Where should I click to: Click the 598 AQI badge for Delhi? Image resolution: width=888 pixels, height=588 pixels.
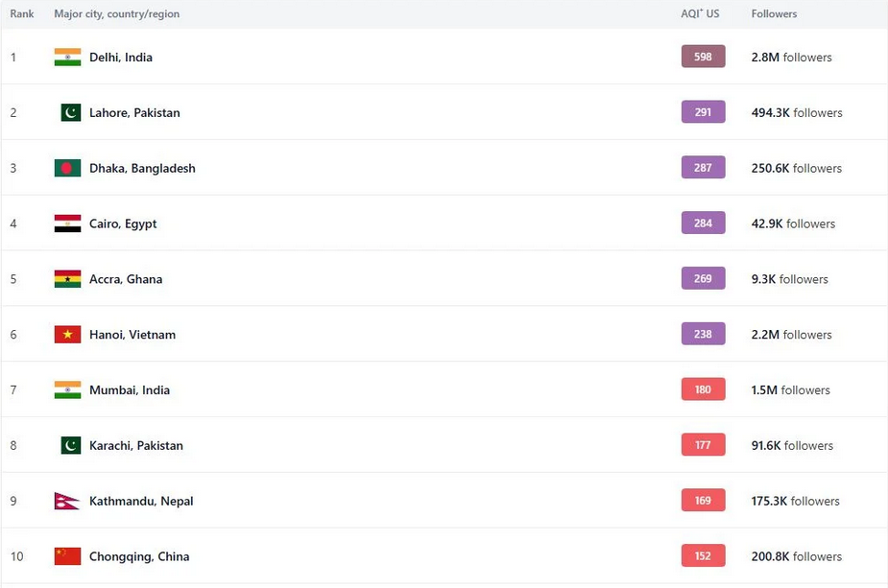(703, 57)
